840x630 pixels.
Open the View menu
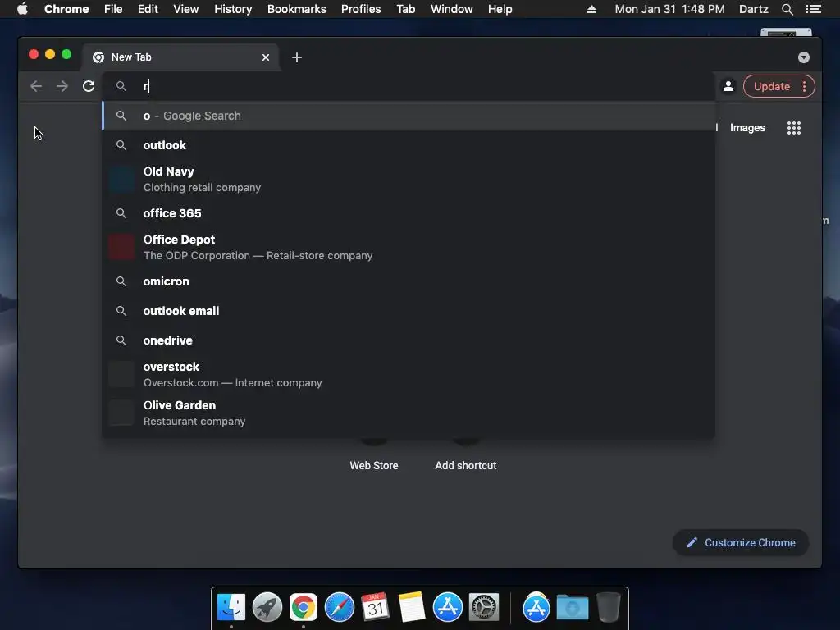click(186, 9)
